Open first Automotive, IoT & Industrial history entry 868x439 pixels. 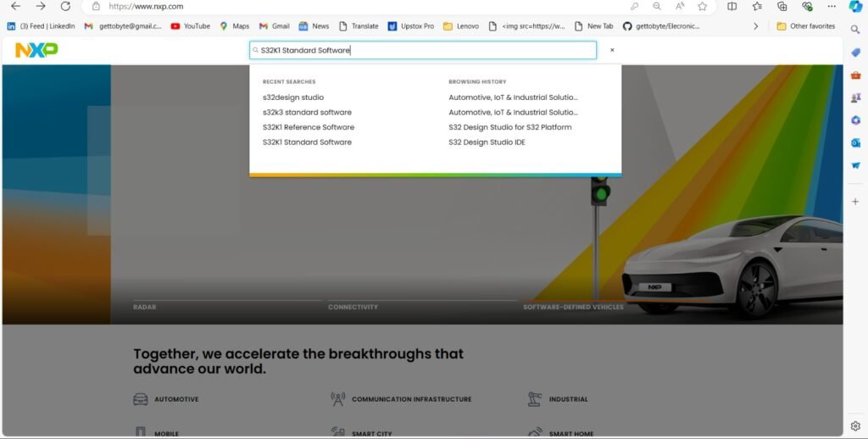[513, 97]
